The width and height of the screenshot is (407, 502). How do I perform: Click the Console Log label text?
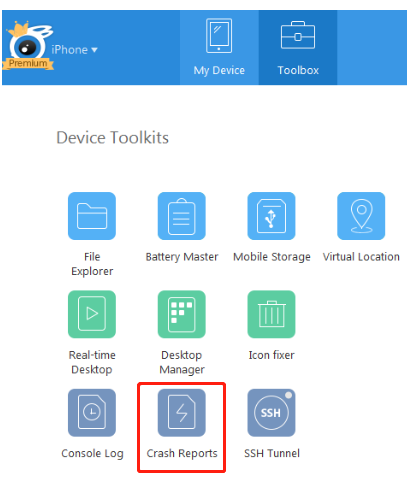92,454
